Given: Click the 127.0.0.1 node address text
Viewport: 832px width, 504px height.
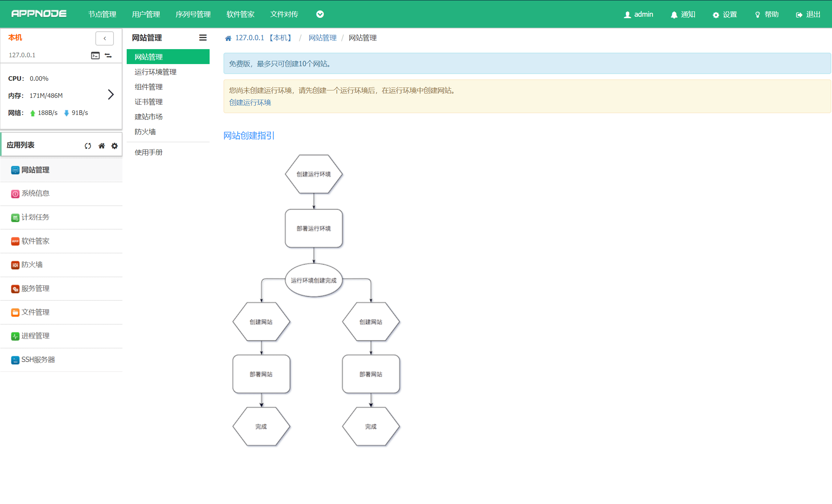Looking at the screenshot, I should (x=22, y=55).
